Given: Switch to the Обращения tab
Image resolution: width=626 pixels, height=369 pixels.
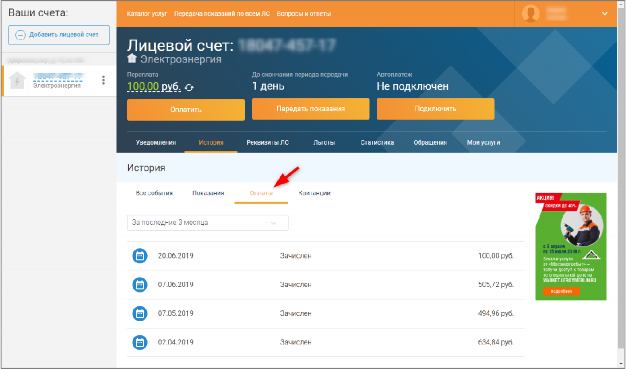Looking at the screenshot, I should point(430,143).
